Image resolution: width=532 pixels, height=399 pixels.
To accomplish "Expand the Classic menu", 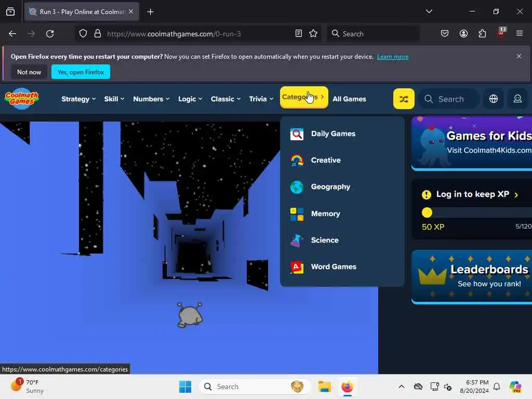I will coord(225,99).
